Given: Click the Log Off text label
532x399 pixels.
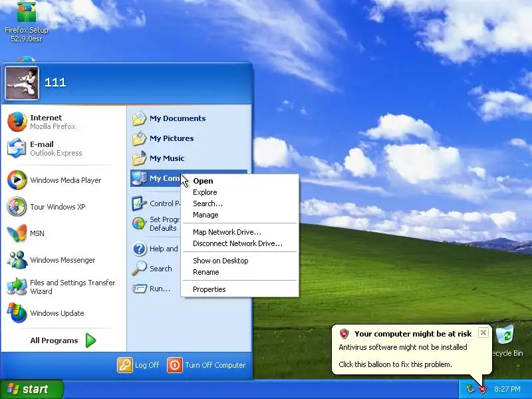Looking at the screenshot, I should [x=147, y=365].
